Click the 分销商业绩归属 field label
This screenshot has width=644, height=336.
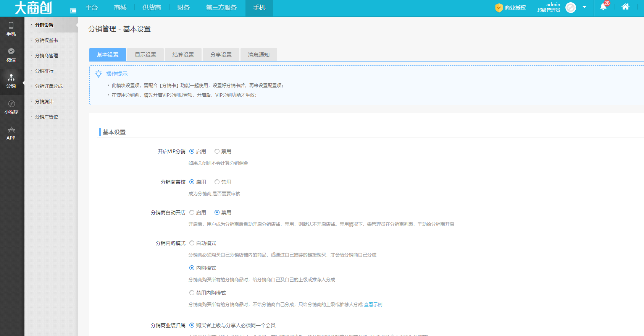tap(168, 325)
